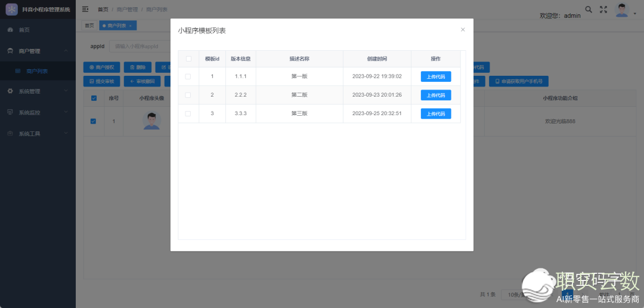Upload code for template 第三版
The width and height of the screenshot is (644, 308).
(x=436, y=113)
